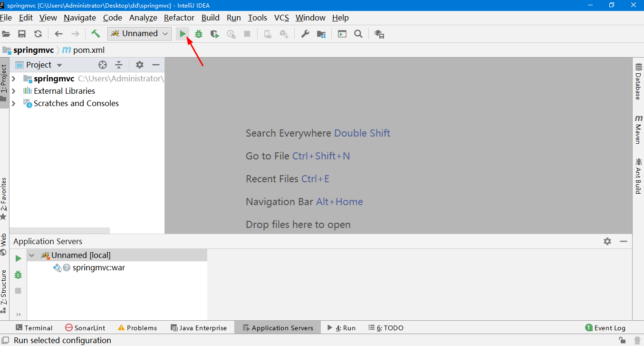Run 'Unnamed' using the main toolbar play icon

pyautogui.click(x=183, y=34)
